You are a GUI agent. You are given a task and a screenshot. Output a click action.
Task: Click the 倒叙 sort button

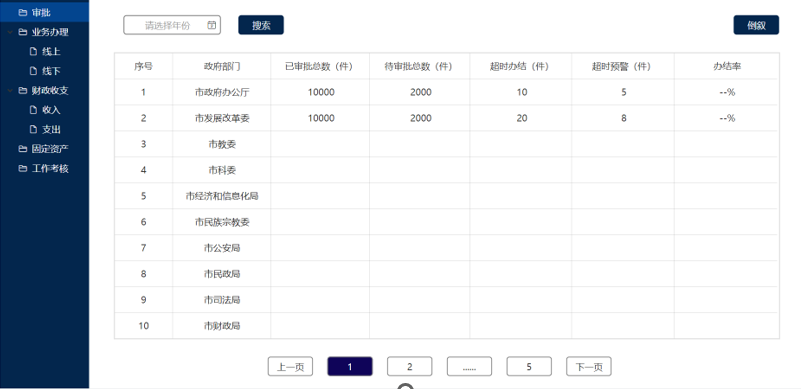756,25
